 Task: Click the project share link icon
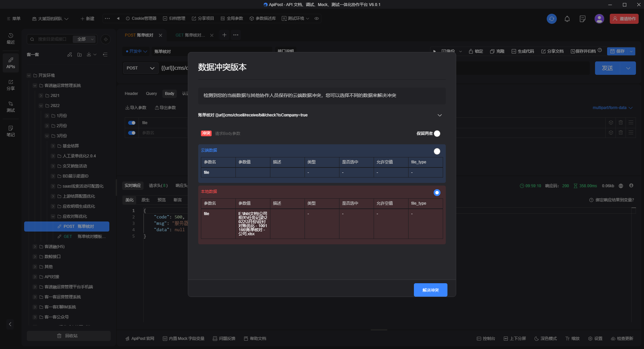(x=69, y=55)
